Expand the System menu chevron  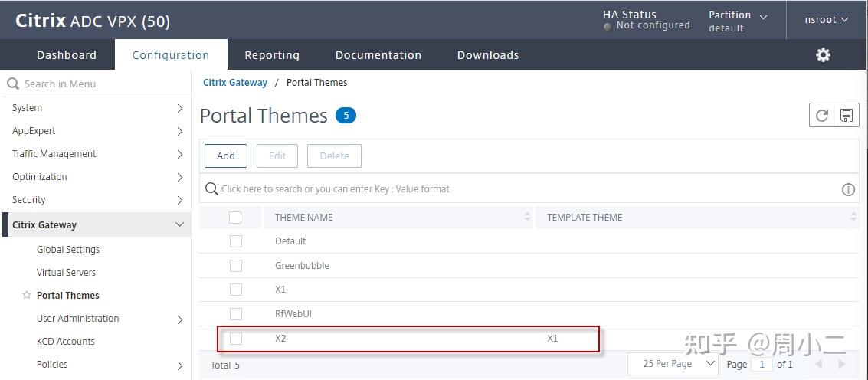179,108
